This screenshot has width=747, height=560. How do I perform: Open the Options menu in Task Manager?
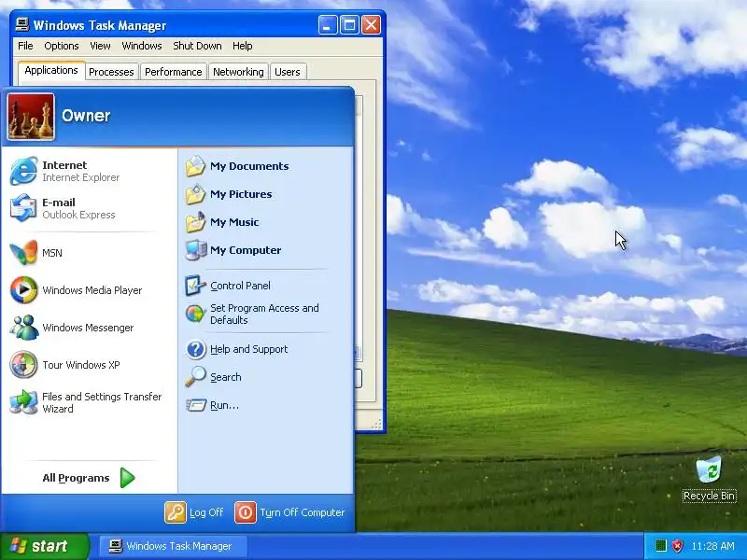click(62, 46)
